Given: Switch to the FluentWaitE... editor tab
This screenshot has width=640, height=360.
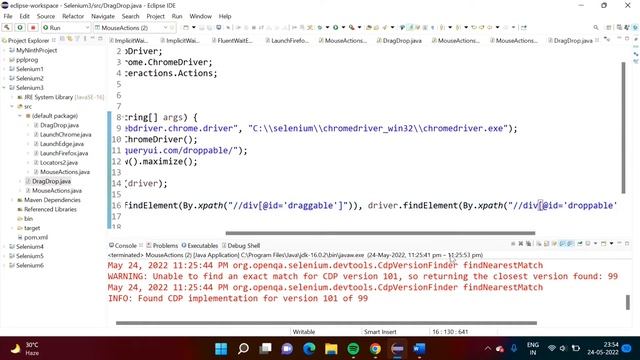Looking at the screenshot, I should 232,40.
